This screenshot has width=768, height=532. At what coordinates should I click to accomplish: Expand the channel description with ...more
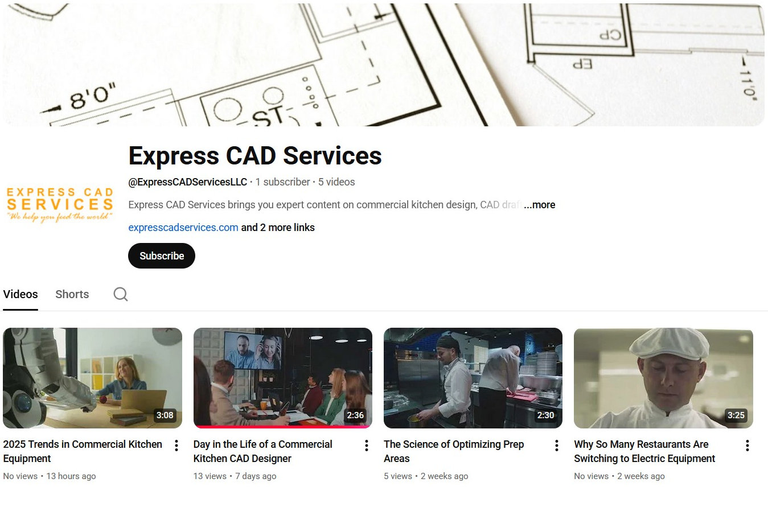(539, 204)
